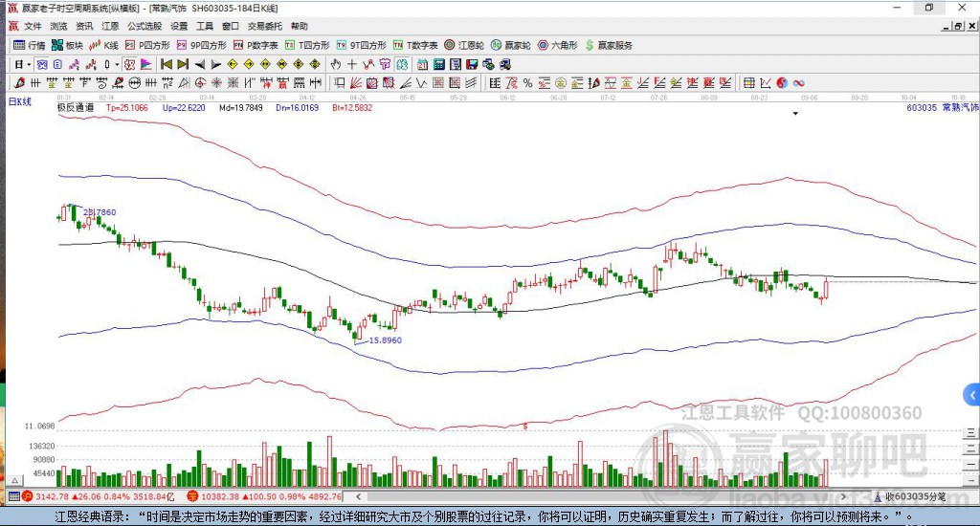Open the 设置 menu
The image size is (980, 526).
[179, 26]
